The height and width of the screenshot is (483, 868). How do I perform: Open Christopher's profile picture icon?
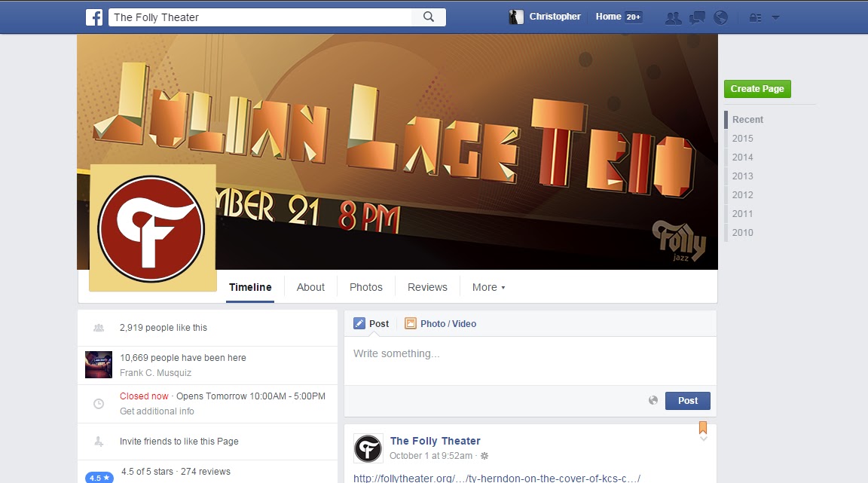tap(516, 17)
